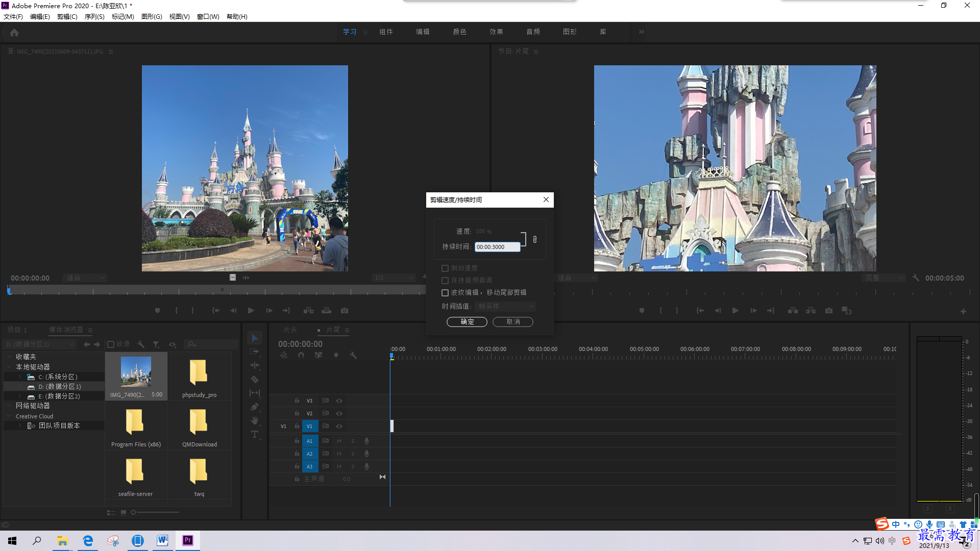Select IMG_7490 image thumbnail
This screenshot has height=551, width=980.
pos(136,371)
